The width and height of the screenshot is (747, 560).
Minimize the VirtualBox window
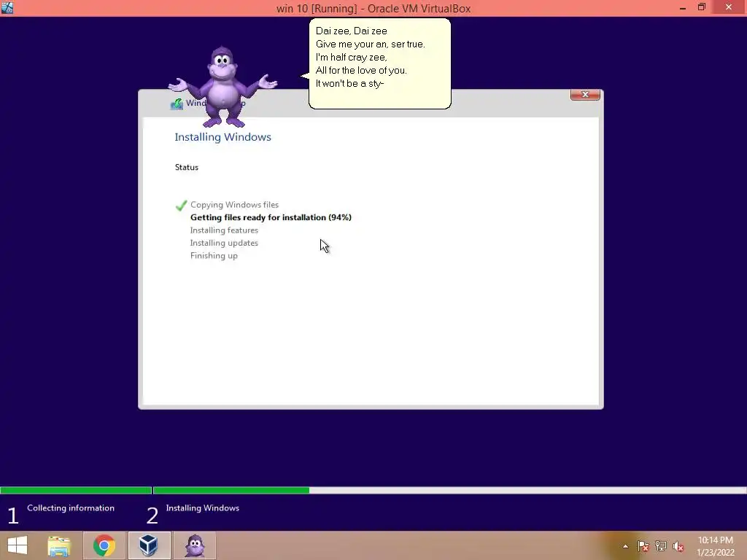683,7
